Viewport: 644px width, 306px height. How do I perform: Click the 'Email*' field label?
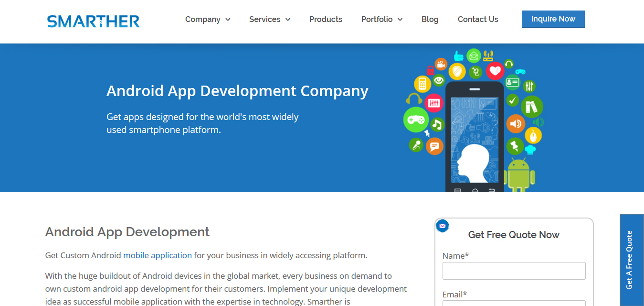click(454, 295)
